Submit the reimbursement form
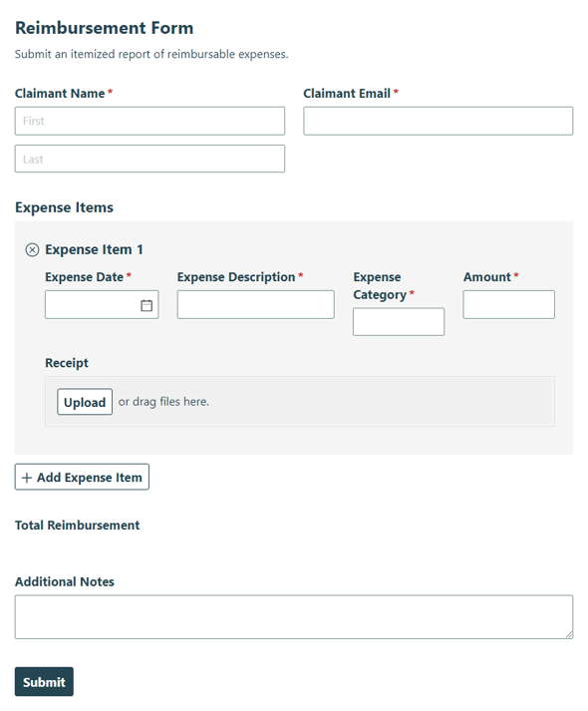This screenshot has width=588, height=711. [x=44, y=681]
